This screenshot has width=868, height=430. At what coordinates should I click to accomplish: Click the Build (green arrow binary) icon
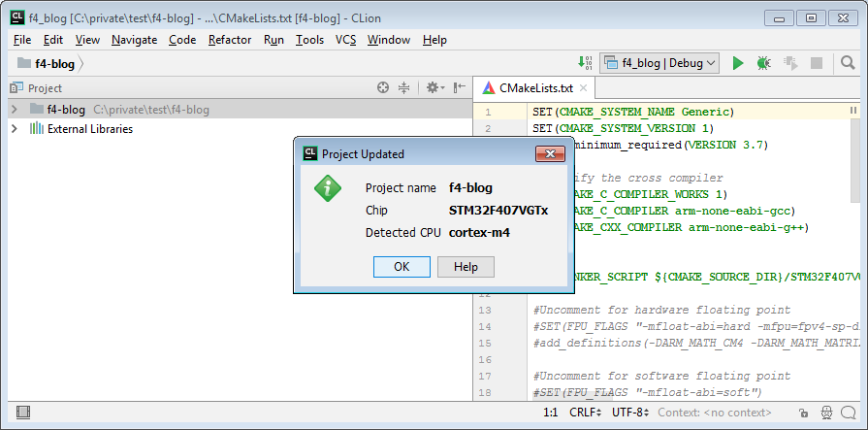click(585, 63)
